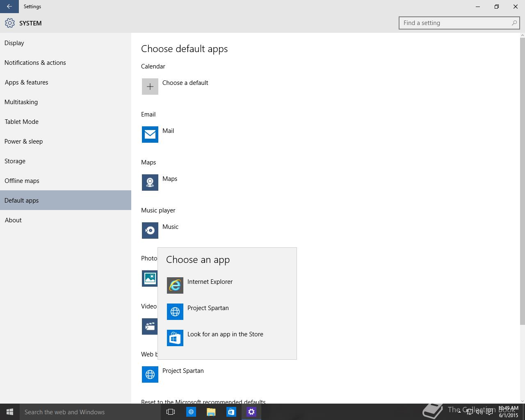The height and width of the screenshot is (420, 525).
Task: Click the vertical scrollbar thumb
Action: (522, 181)
